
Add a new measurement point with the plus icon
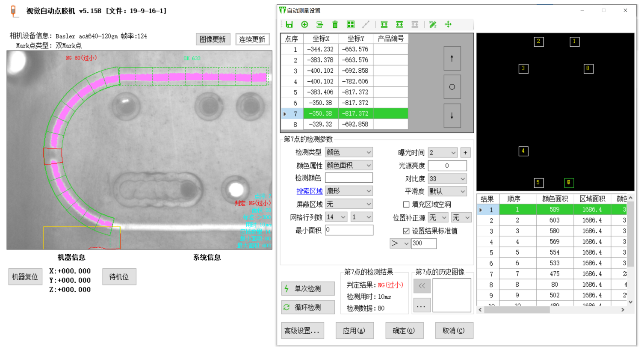(304, 24)
